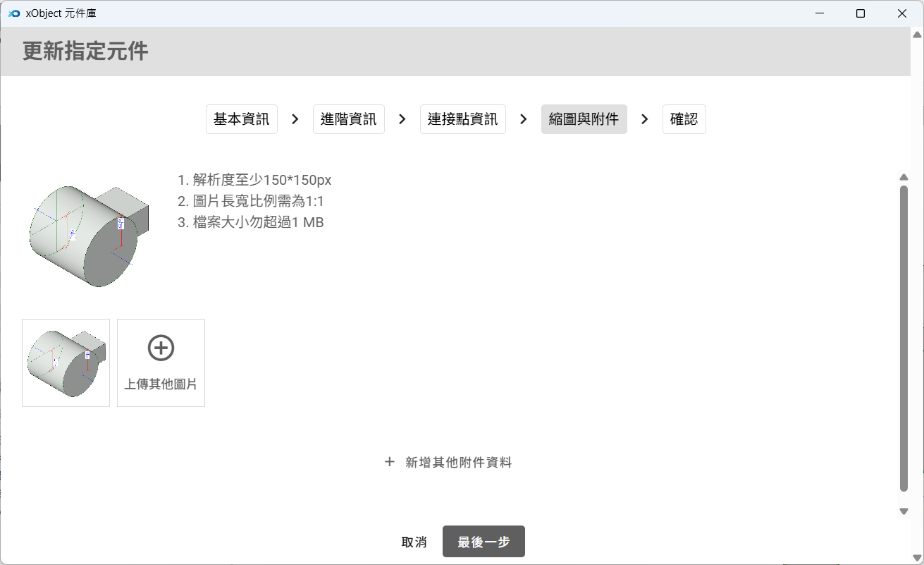Viewport: 924px width, 565px height.
Task: Click the plus icon beside 新增其他附件資料
Action: click(x=390, y=462)
